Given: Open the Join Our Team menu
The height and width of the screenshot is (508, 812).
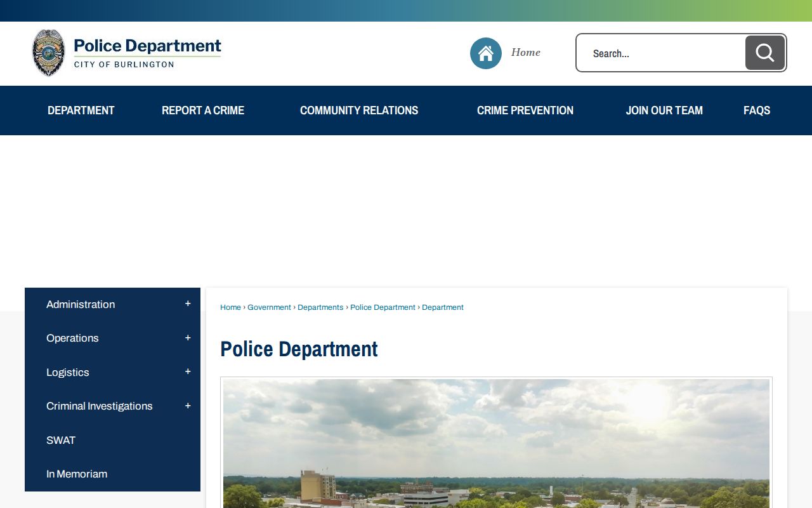Looking at the screenshot, I should click(x=664, y=110).
